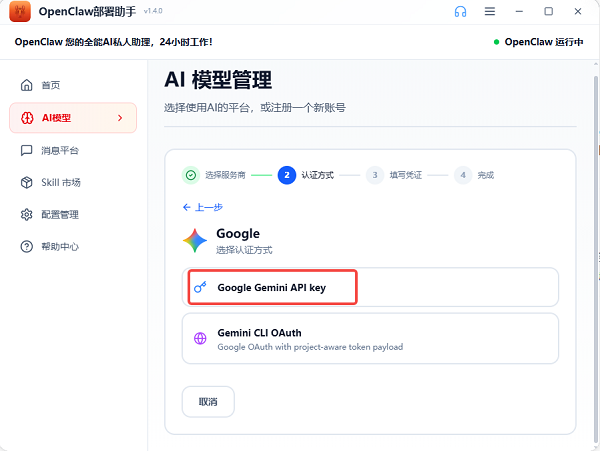Open the hamburger menu icon

coord(490,11)
